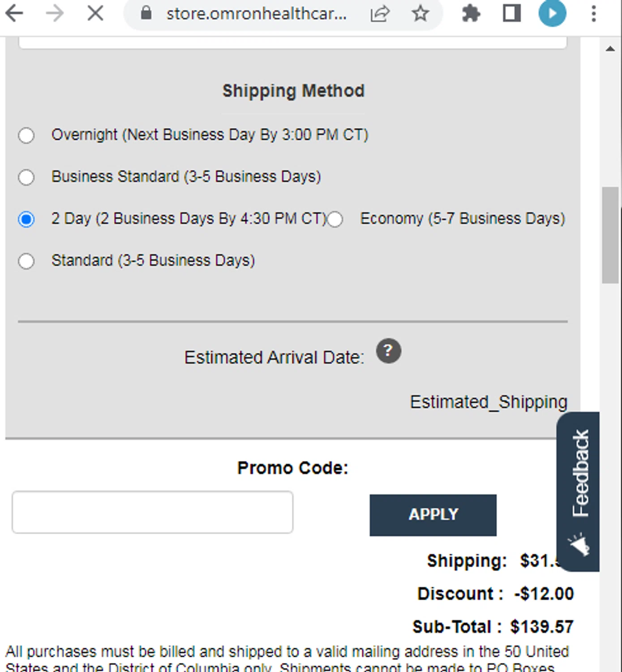The width and height of the screenshot is (622, 672).
Task: Open the extensions puzzle icon
Action: 471,13
